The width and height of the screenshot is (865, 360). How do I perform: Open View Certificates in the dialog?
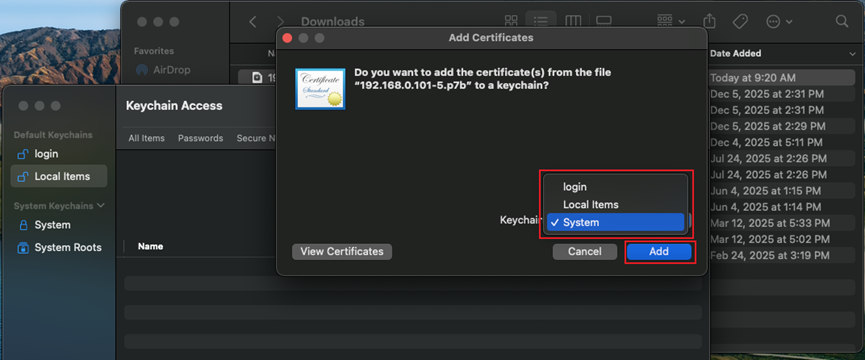coord(342,251)
